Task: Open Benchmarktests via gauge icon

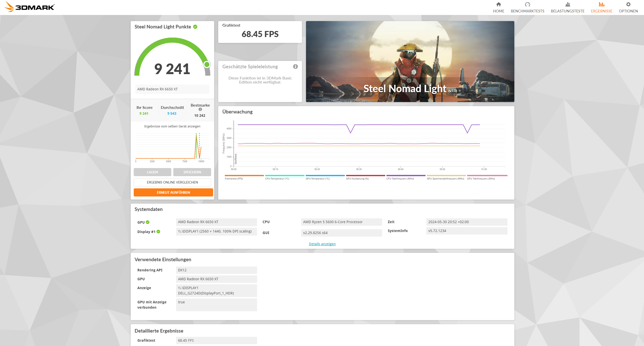Action: click(527, 4)
